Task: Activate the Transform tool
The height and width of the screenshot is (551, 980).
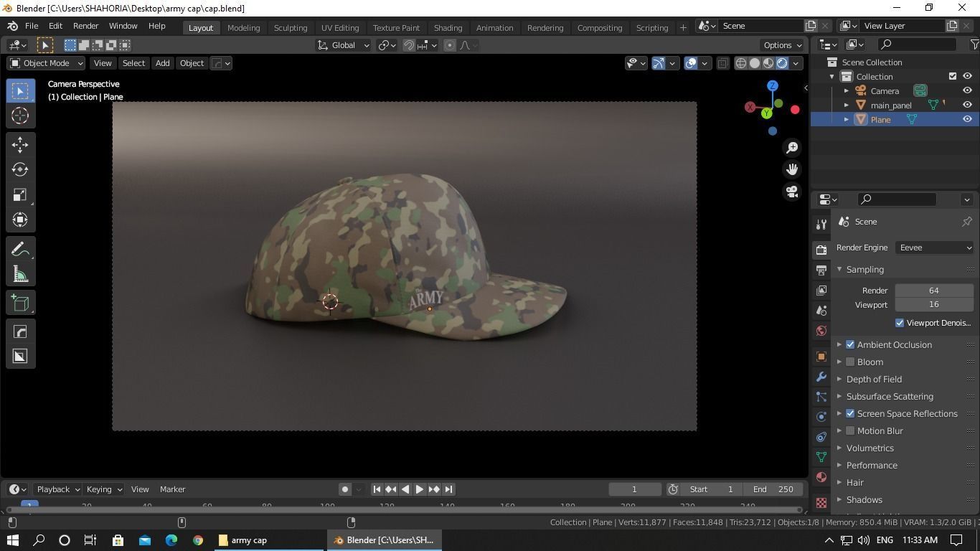Action: point(20,220)
